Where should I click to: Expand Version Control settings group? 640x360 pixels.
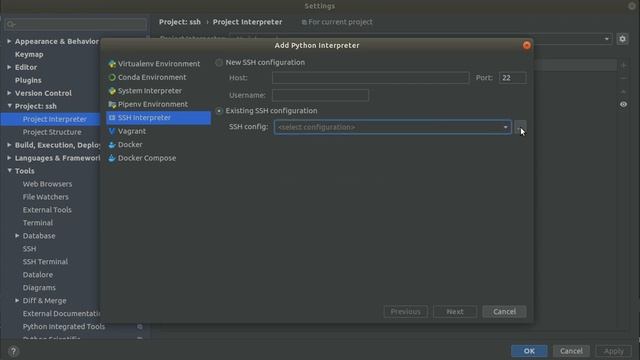9,93
